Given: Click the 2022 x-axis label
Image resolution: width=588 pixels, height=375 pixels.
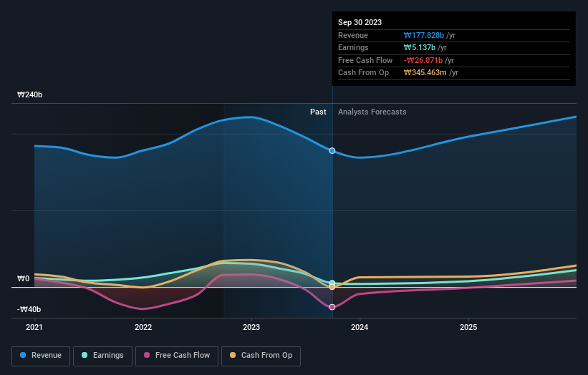Looking at the screenshot, I should tap(143, 327).
